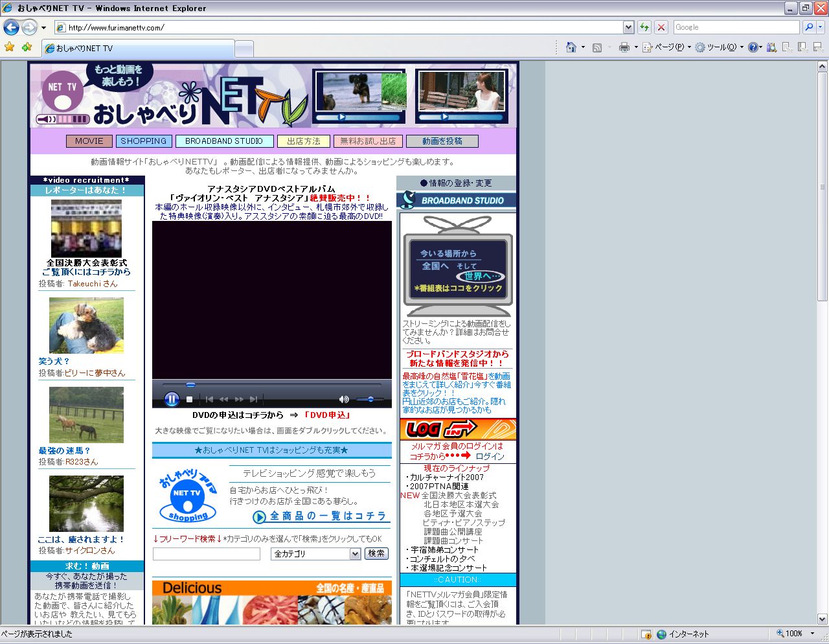Viewport: 829px width, 644px height.
Task: Open the horses in pasture thumbnail
Action: [x=86, y=415]
